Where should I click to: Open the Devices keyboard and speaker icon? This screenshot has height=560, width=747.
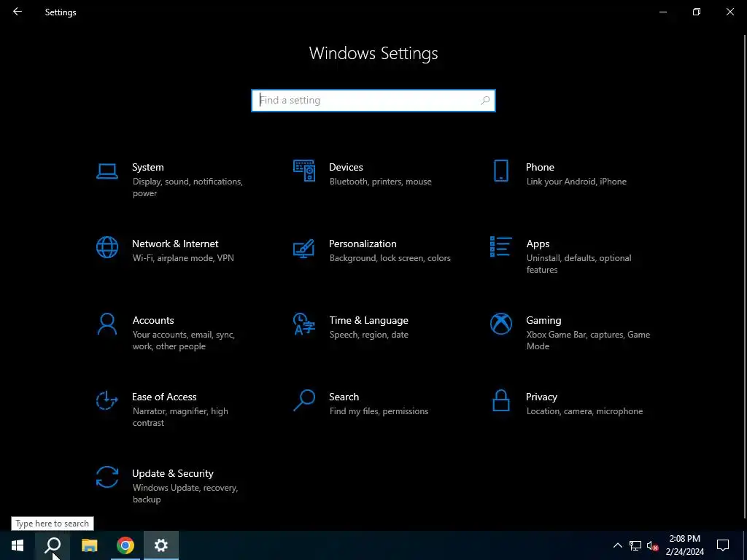coord(304,171)
